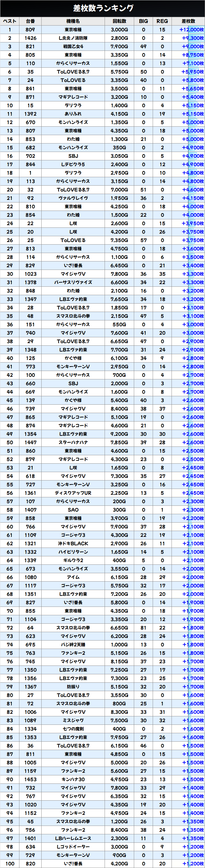Select the Lデビクラ5 machine name
This screenshot has width=205, height=868.
click(x=73, y=165)
